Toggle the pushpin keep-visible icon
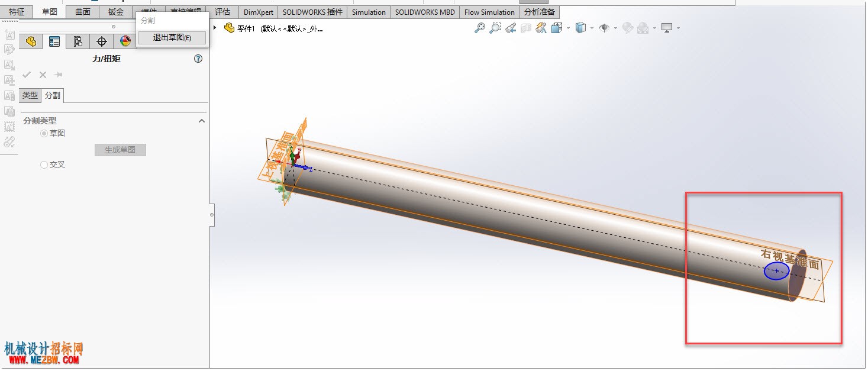The width and height of the screenshot is (868, 371). pyautogui.click(x=59, y=75)
